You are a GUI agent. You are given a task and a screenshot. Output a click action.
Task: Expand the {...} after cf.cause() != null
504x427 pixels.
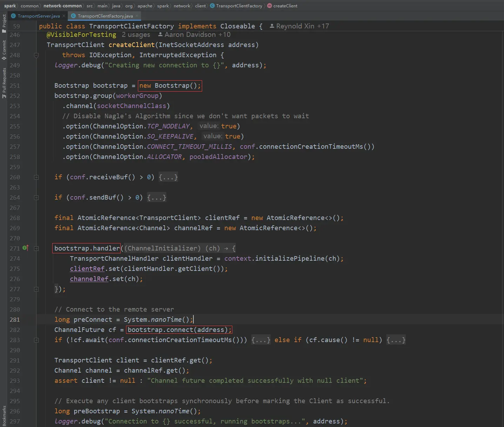pos(396,340)
